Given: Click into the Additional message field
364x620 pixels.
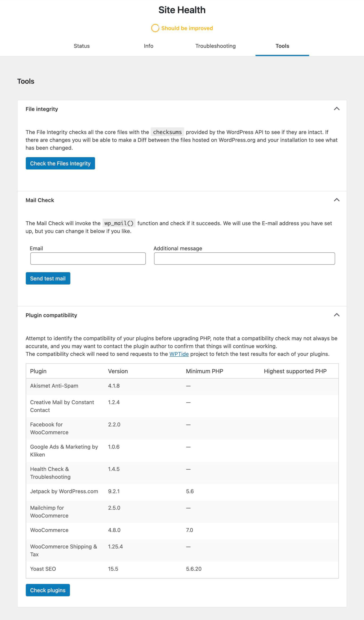Looking at the screenshot, I should [244, 259].
